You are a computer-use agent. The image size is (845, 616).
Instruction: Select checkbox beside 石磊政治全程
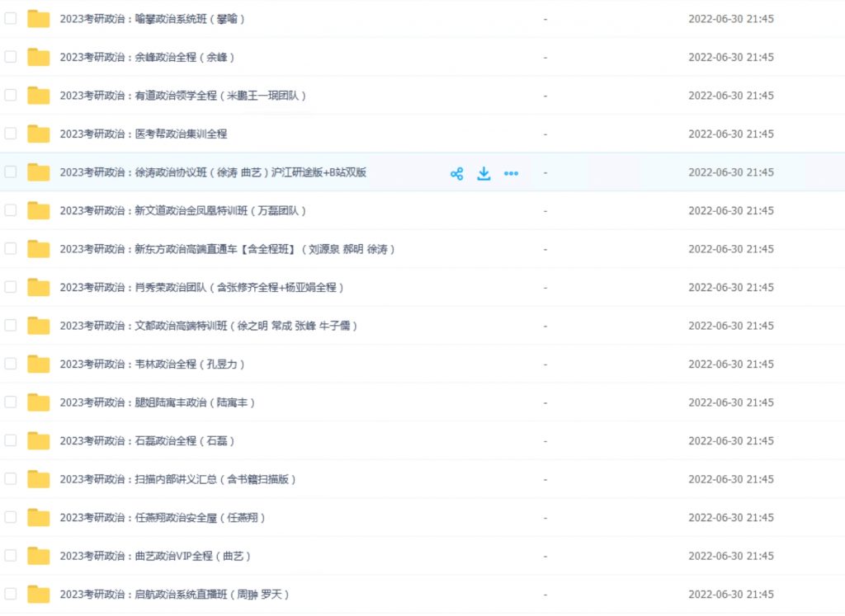pos(10,440)
